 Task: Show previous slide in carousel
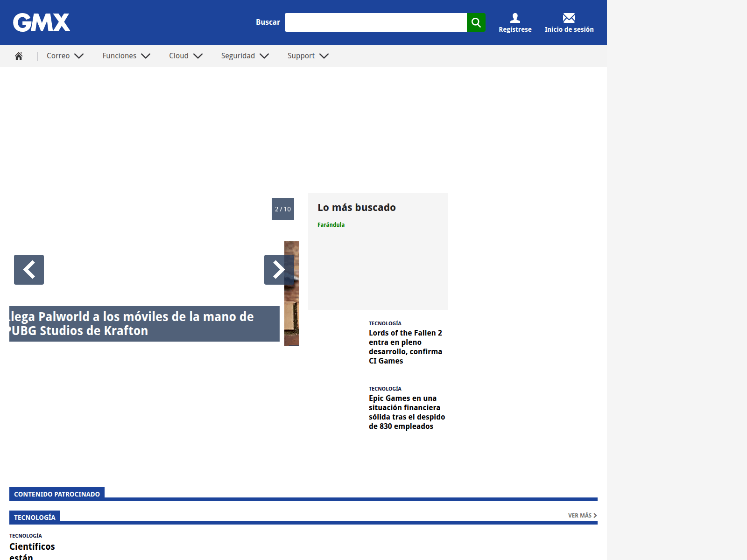click(x=29, y=270)
